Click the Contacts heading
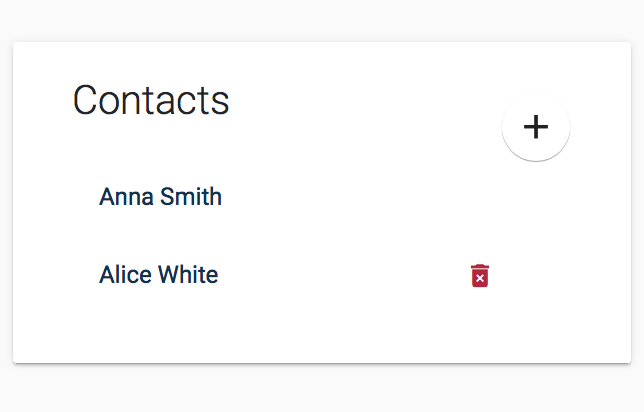Viewport: 644px width, 412px height. click(151, 100)
